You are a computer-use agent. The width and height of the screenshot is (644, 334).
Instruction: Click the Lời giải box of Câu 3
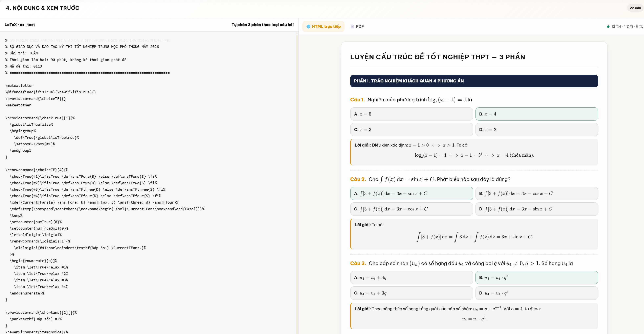coord(474,316)
